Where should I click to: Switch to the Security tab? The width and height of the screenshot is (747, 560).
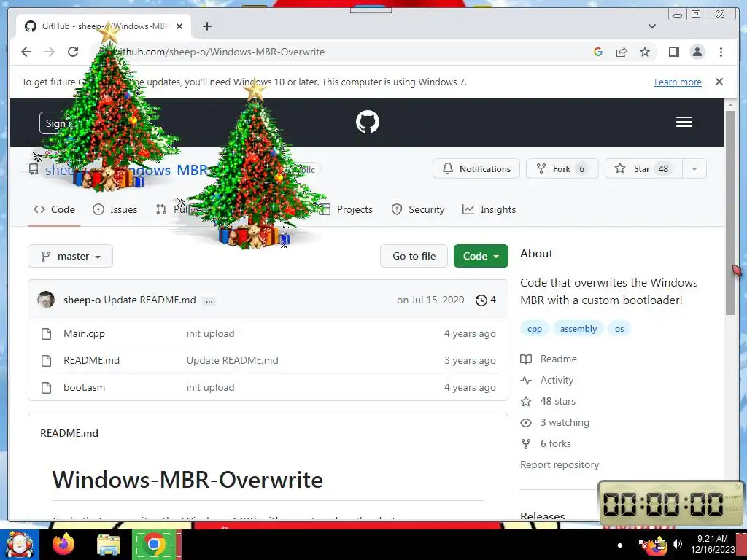[418, 209]
